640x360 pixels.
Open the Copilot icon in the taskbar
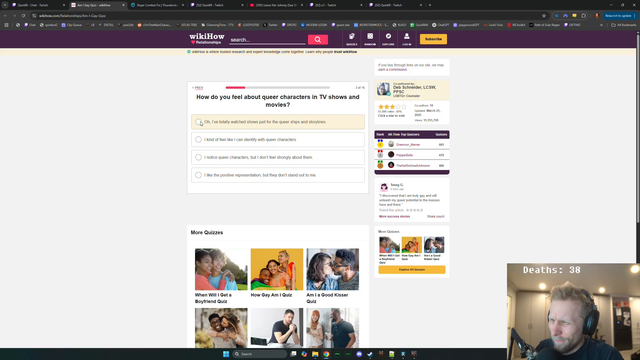(x=304, y=354)
